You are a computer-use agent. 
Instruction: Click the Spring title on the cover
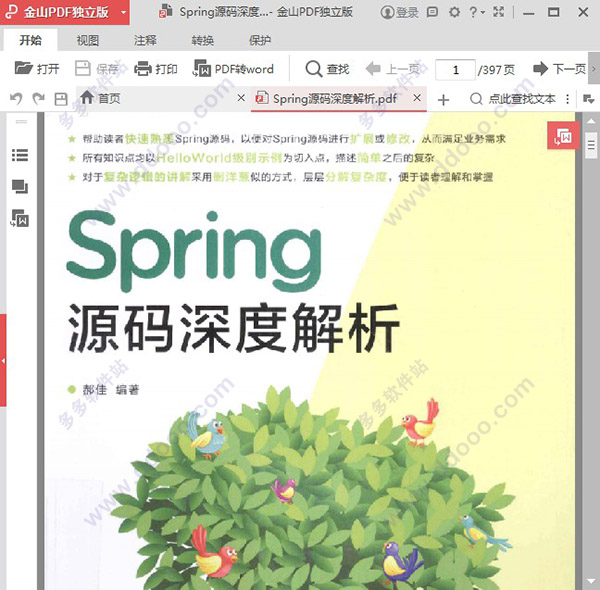194,250
